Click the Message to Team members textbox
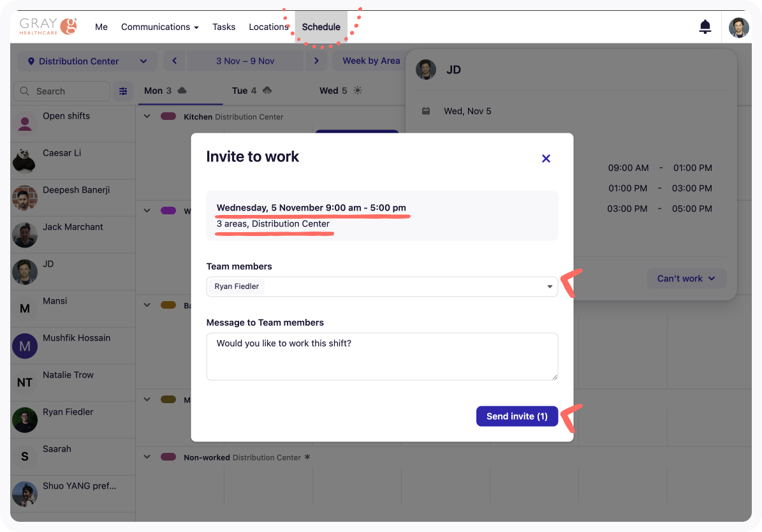This screenshot has height=532, width=762. pos(382,356)
